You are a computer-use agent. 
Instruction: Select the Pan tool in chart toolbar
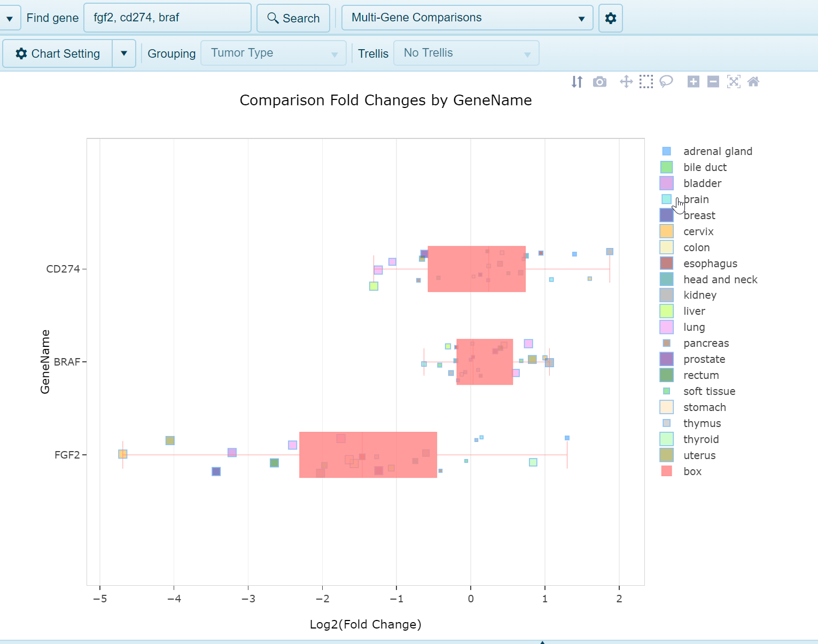tap(626, 82)
